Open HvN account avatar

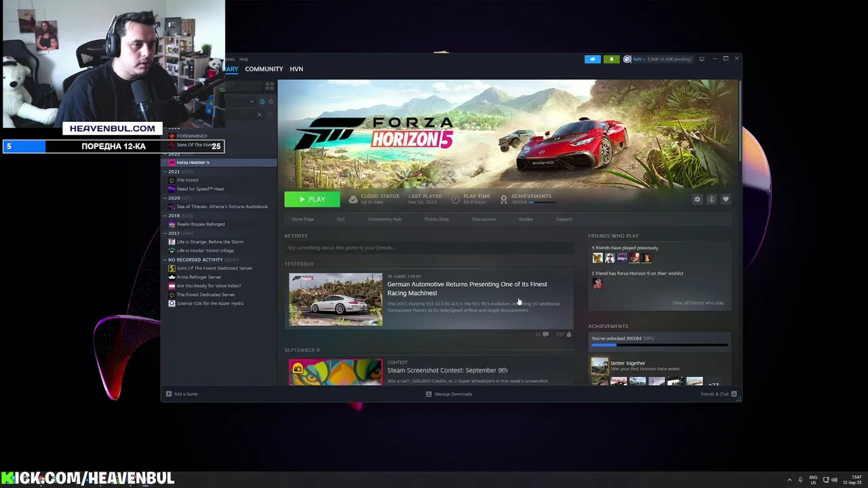click(x=627, y=59)
